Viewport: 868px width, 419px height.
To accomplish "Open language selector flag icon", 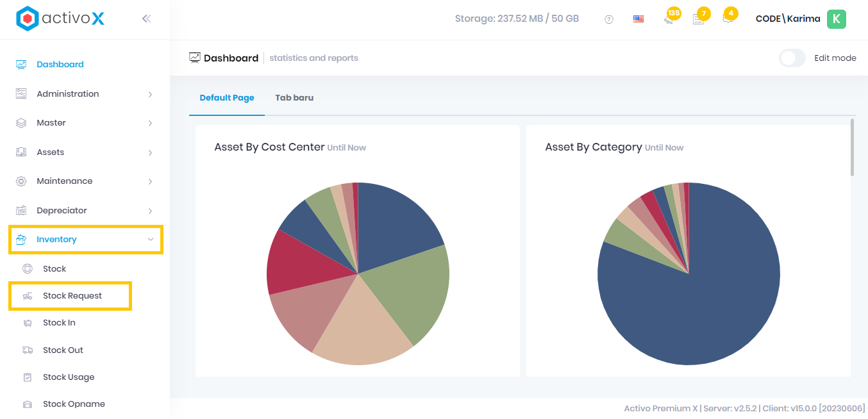I will [x=638, y=19].
